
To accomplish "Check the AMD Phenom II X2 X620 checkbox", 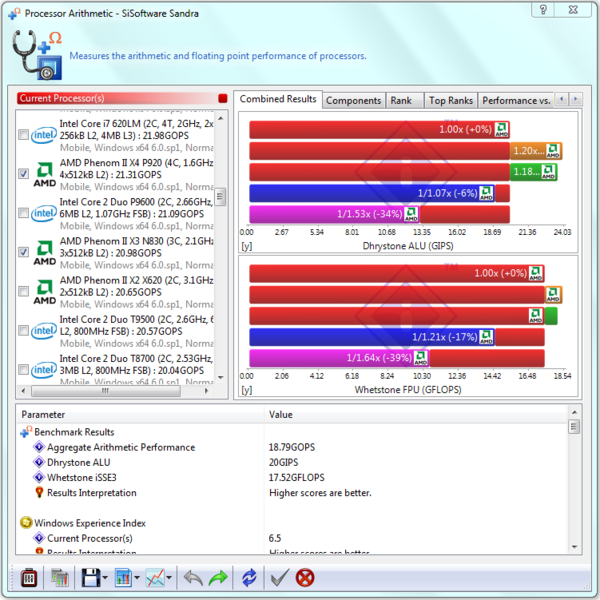I will 23,291.
